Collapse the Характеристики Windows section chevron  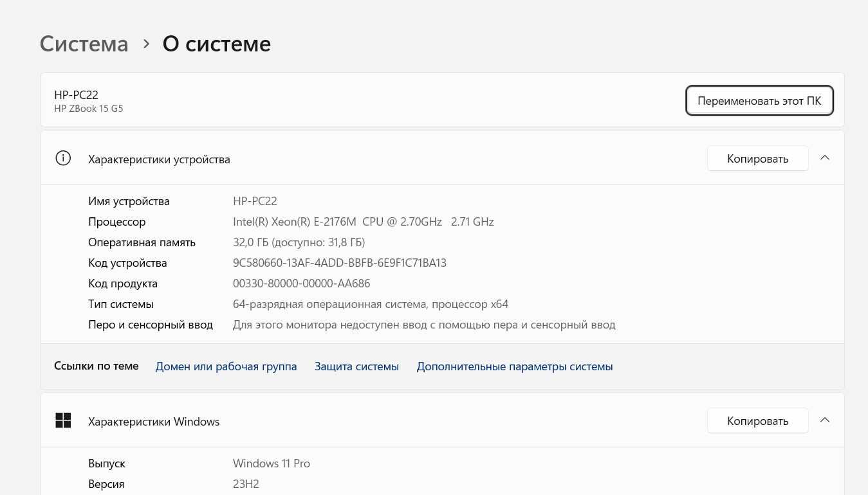(825, 420)
